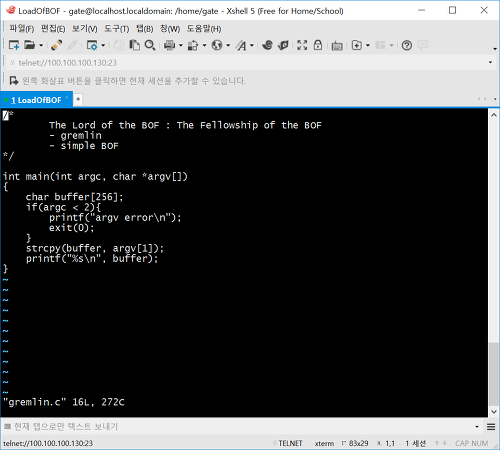Click the Xagent icon beside Xftp

283,45
